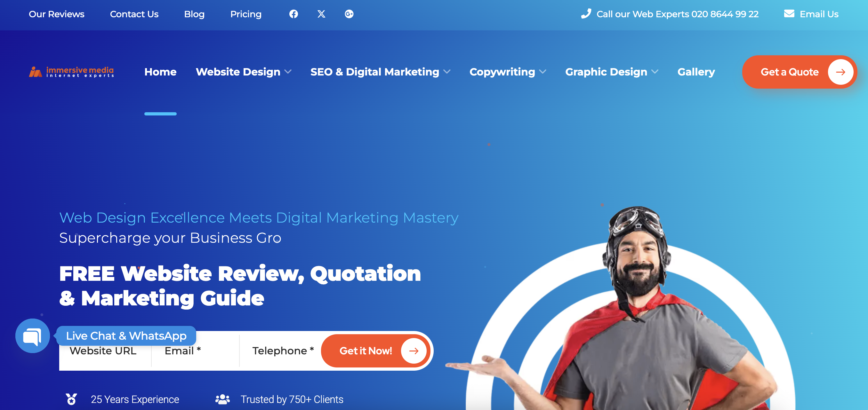
Task: Expand the Graphic Design dropdown
Action: pyautogui.click(x=612, y=72)
